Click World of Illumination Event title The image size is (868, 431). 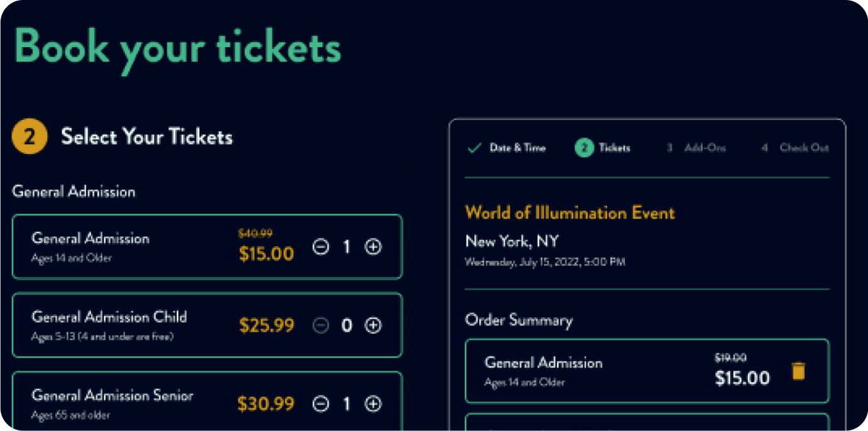[570, 213]
